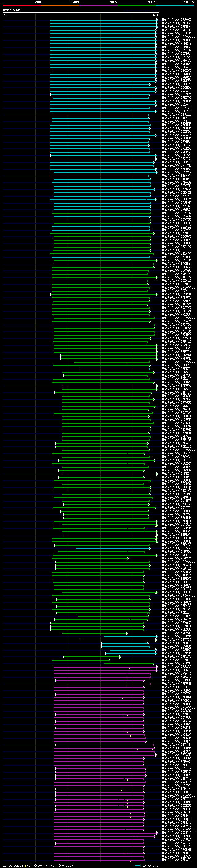View hit UniRef100_A7PKT0
The width and height of the screenshot is (197, 868).
click(x=177, y=369)
